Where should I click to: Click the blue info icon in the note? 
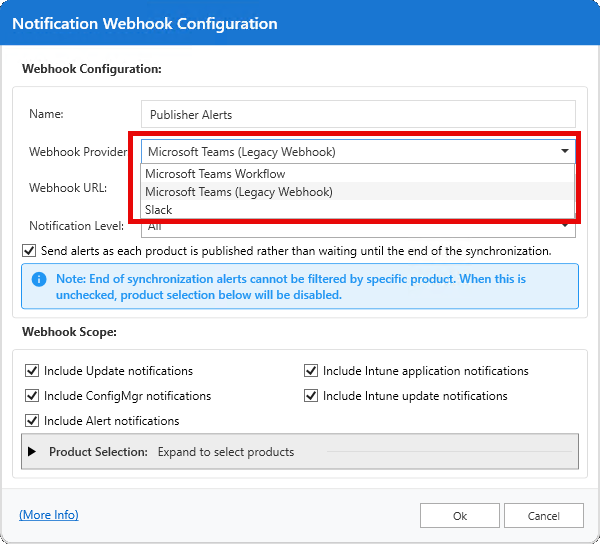click(39, 279)
